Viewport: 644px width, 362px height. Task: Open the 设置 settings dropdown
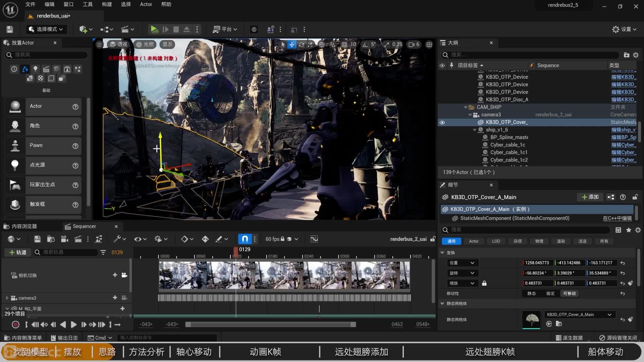tap(624, 29)
